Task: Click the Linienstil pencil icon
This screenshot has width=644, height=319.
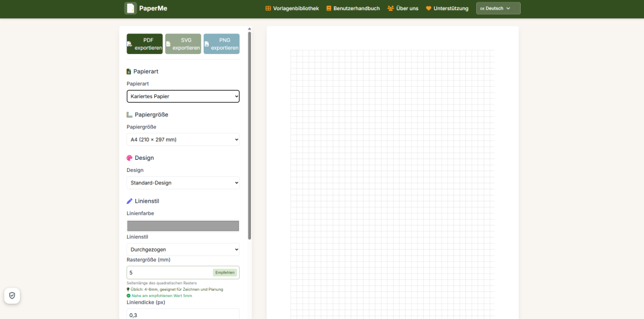Action: coord(130,201)
